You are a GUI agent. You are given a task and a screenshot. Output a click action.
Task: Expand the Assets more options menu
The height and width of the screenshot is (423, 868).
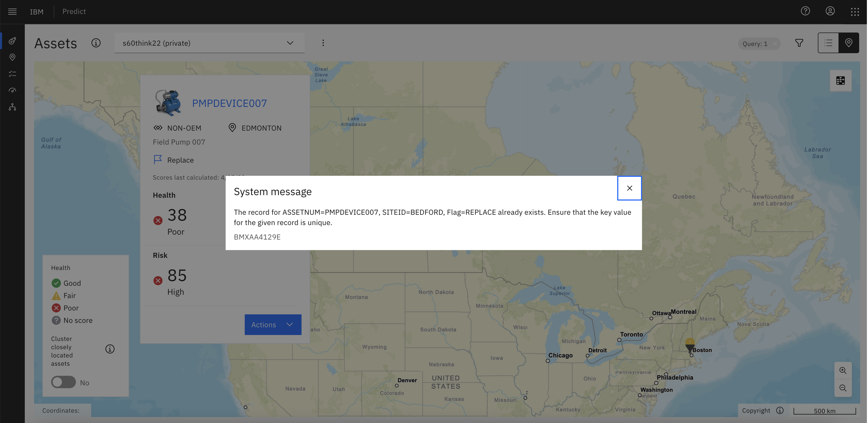(x=323, y=43)
